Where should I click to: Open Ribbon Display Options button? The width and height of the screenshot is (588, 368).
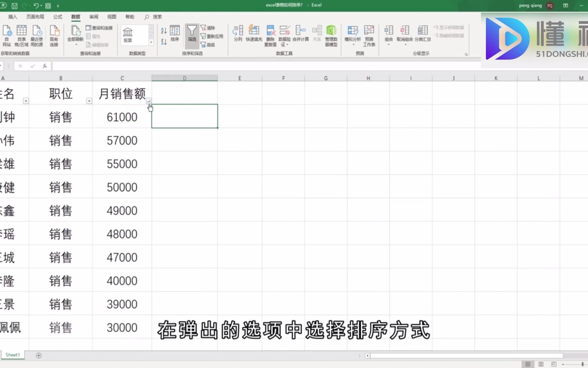click(566, 5)
